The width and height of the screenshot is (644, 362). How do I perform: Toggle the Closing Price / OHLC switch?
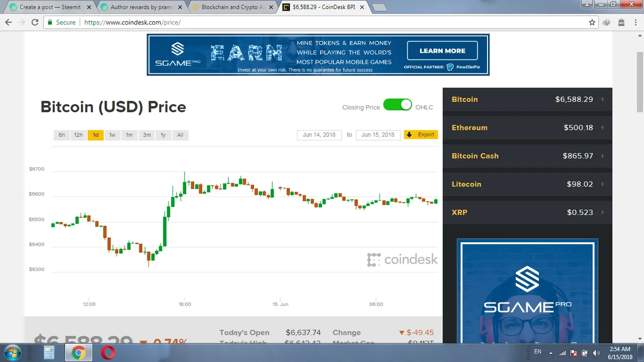tap(397, 105)
